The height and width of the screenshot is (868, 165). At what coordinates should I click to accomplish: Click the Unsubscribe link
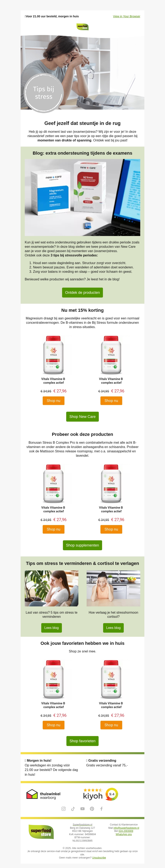pos(99,857)
